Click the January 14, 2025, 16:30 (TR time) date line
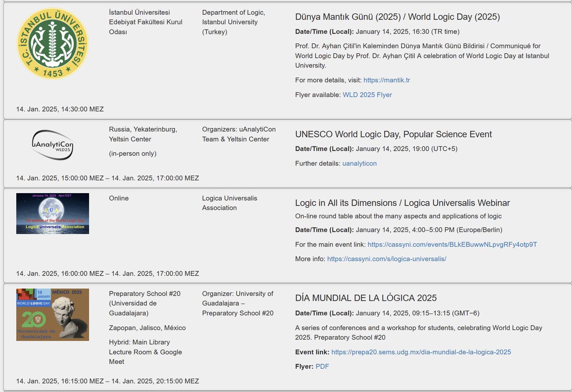 pos(378,32)
